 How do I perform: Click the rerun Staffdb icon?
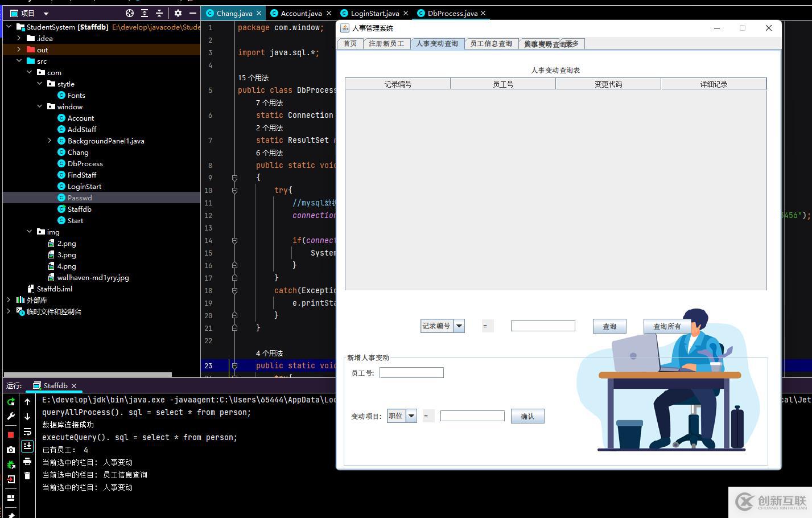coord(11,402)
